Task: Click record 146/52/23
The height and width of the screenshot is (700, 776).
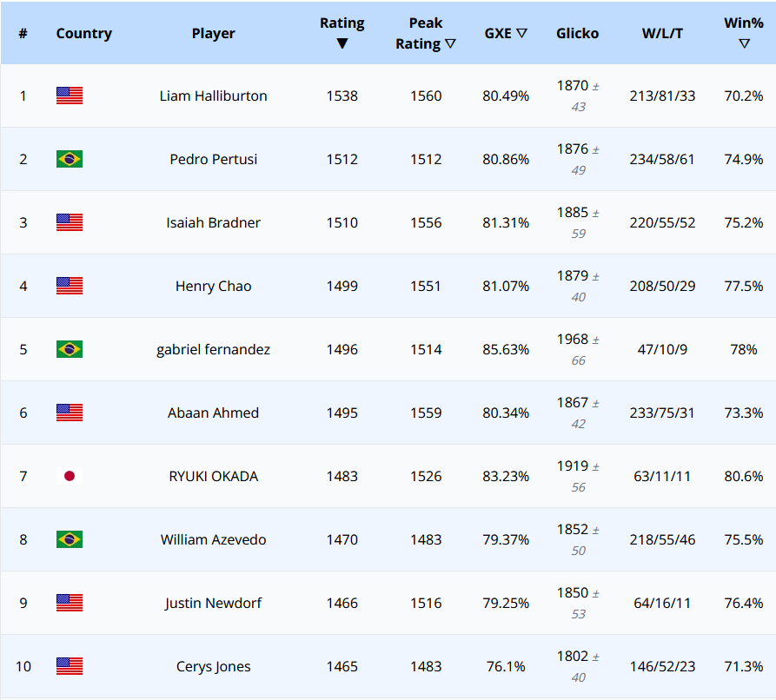Action: pyautogui.click(x=662, y=666)
